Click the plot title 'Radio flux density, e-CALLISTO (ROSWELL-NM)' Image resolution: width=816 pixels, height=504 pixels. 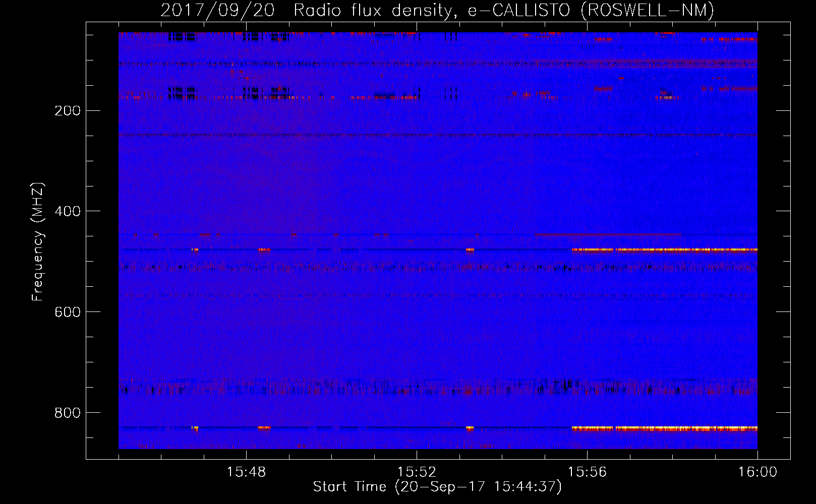tap(504, 11)
